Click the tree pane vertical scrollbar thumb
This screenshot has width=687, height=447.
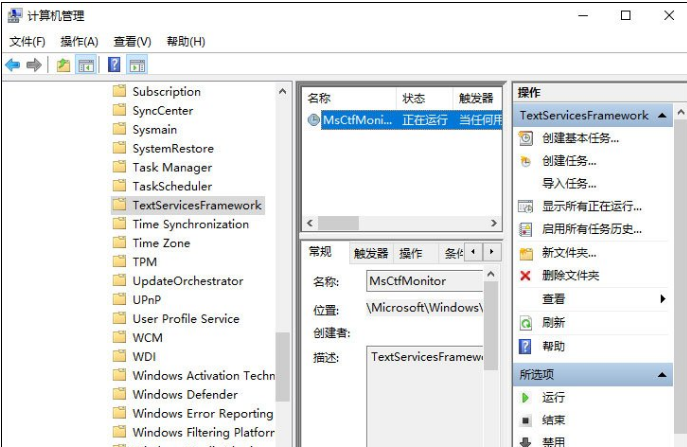coord(283,366)
